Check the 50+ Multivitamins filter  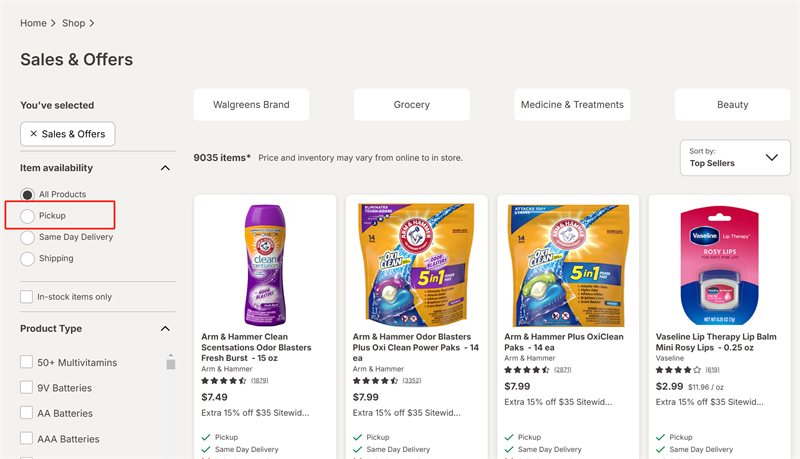pos(27,362)
